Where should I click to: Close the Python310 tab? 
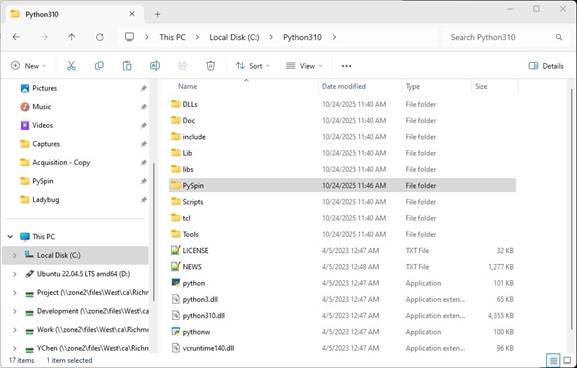click(132, 14)
